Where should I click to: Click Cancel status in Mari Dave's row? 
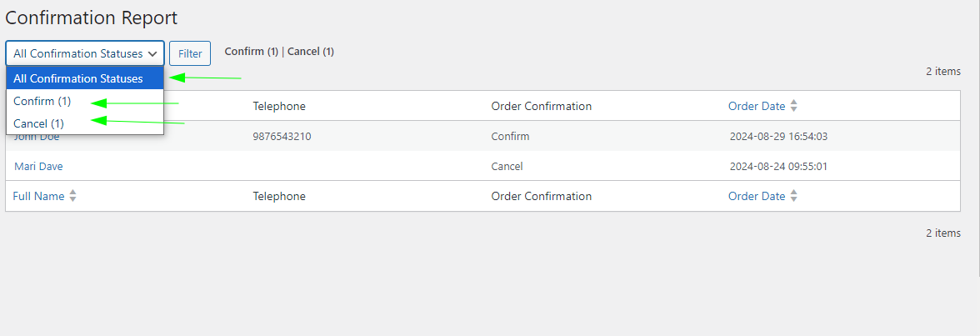pos(507,166)
